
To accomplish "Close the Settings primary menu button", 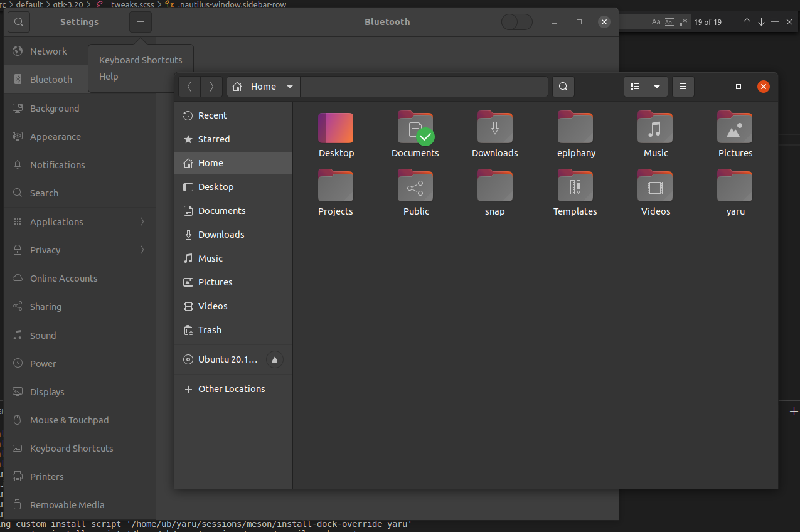I will pos(141,22).
